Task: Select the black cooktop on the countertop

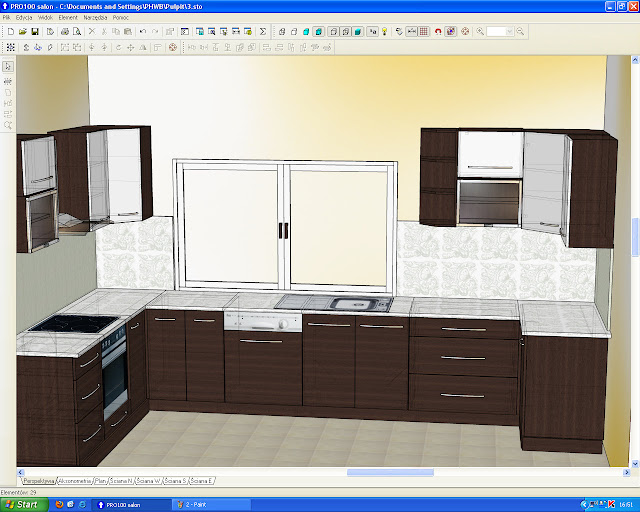Action: point(74,323)
